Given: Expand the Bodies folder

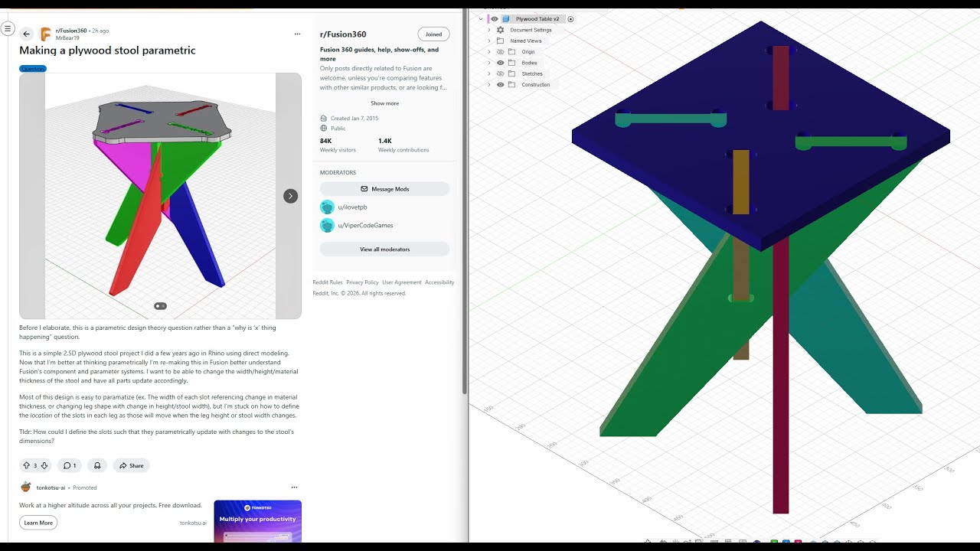Looking at the screenshot, I should 489,63.
